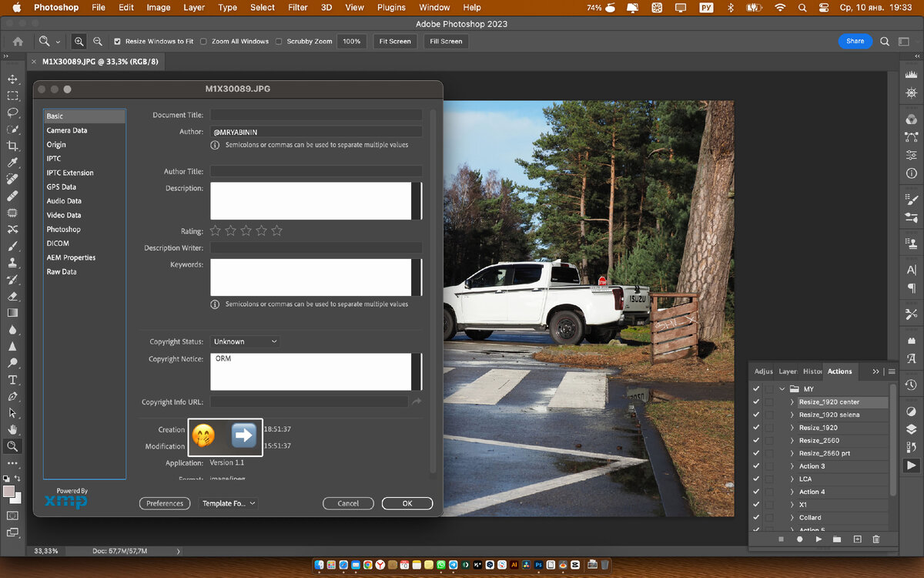
Task: Click the search icon near Share
Action: (885, 42)
